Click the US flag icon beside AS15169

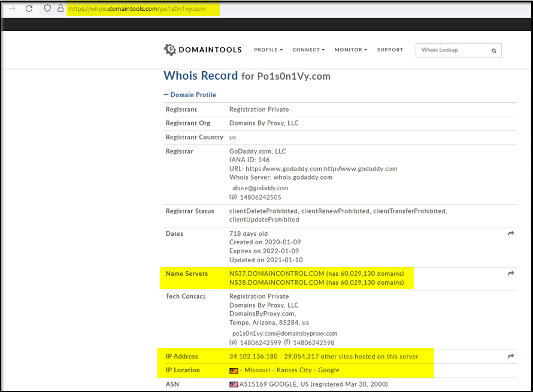[x=234, y=385]
